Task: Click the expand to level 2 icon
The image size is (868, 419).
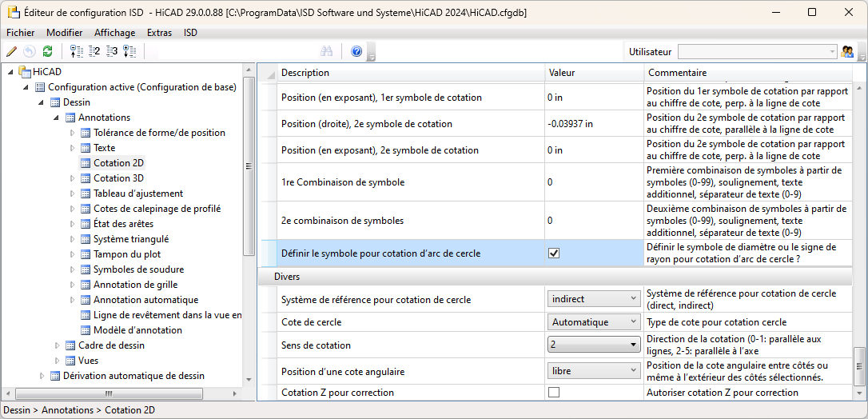Action: (94, 51)
